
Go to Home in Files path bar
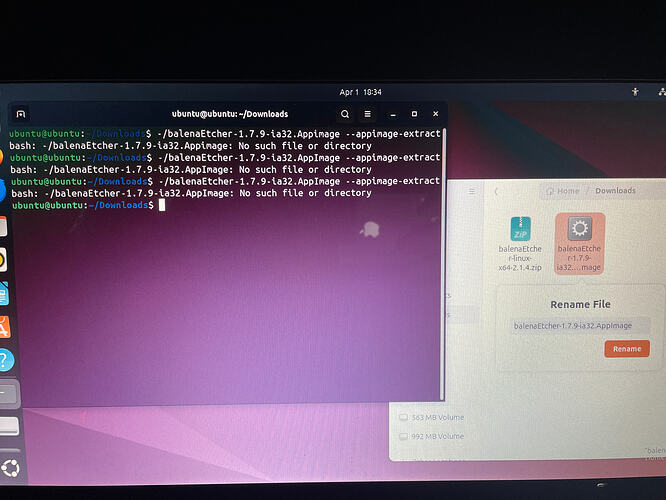coord(563,191)
